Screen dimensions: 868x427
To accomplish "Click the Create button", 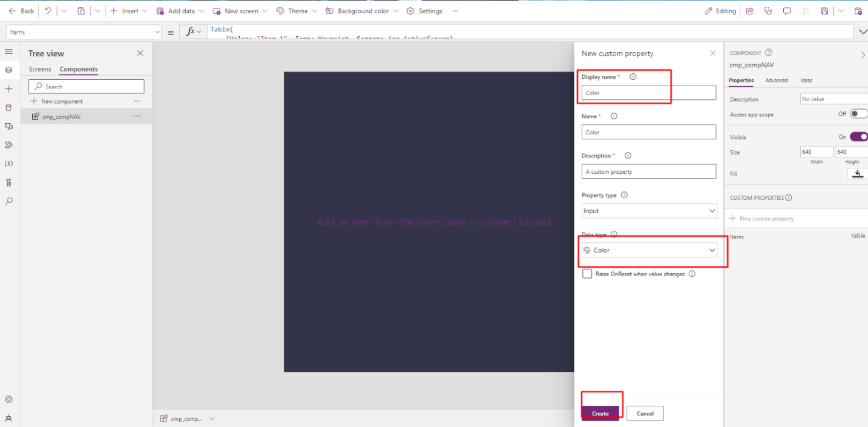I will click(600, 413).
